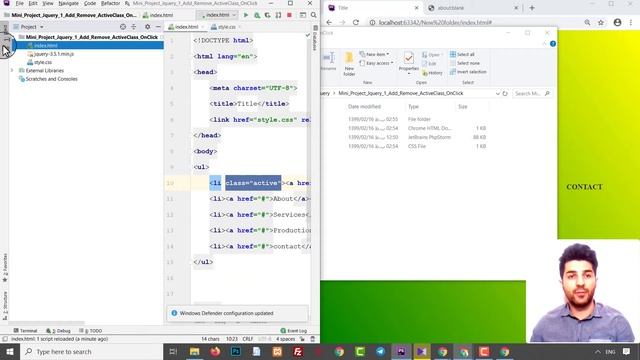Open the Navigate menu in PhpStorm

[69, 3]
